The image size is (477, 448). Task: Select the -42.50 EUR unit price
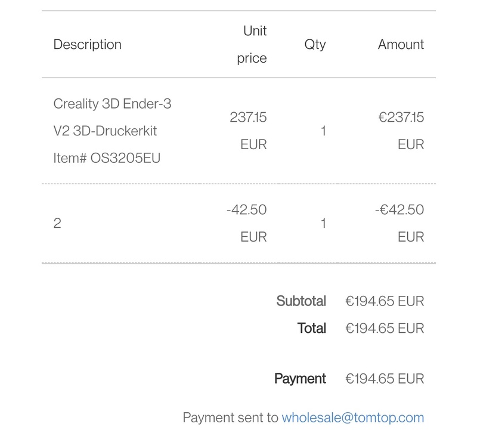(x=247, y=223)
